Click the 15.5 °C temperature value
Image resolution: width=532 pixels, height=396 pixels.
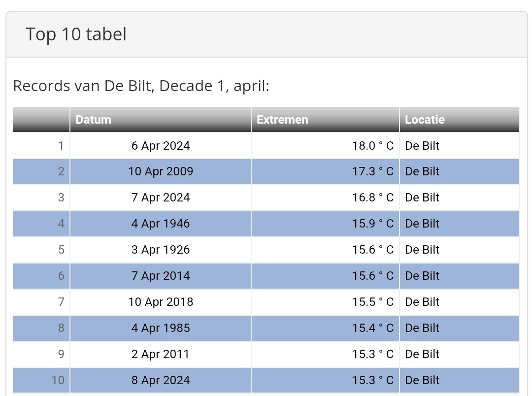372,302
